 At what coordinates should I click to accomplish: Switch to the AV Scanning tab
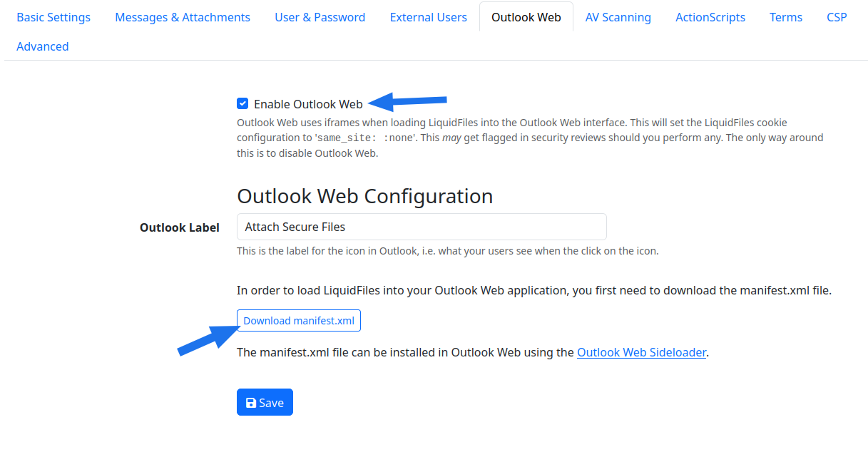(618, 16)
